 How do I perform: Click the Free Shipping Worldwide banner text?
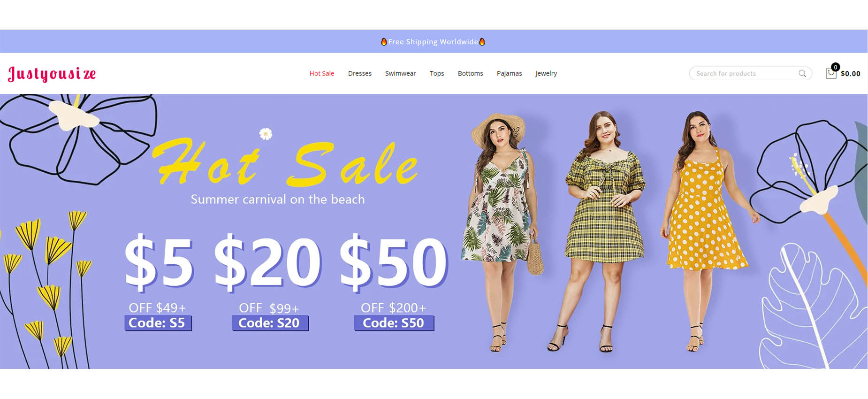(x=433, y=41)
